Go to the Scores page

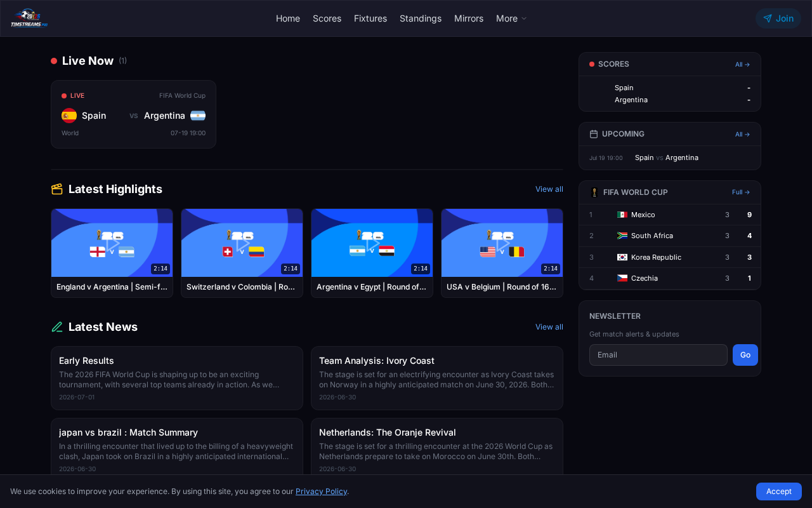(327, 18)
